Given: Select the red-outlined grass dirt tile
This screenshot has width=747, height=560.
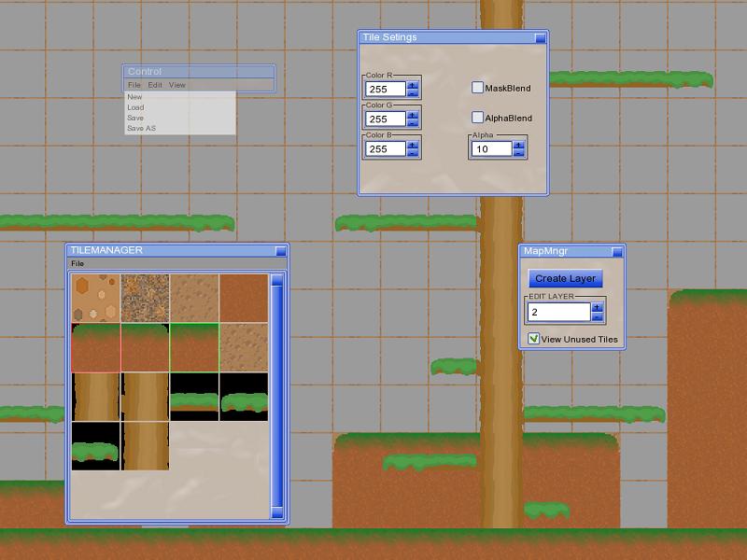Looking at the screenshot, I should tap(95, 347).
